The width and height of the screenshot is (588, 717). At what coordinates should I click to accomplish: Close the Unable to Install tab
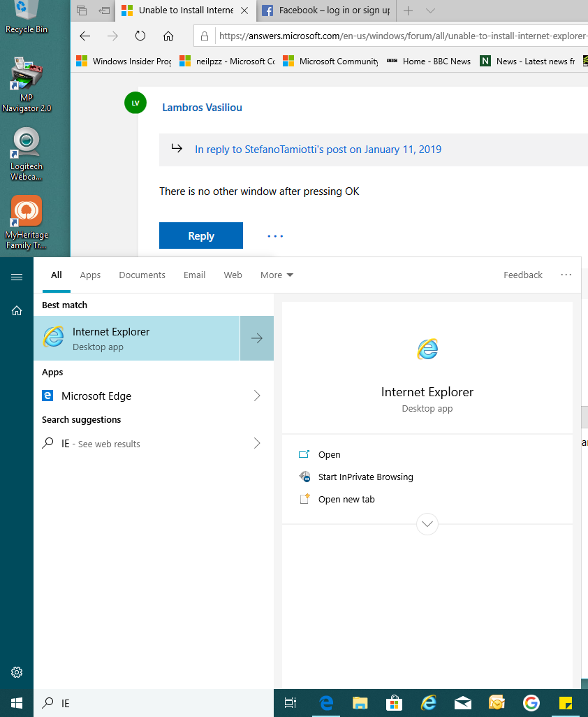(x=245, y=10)
